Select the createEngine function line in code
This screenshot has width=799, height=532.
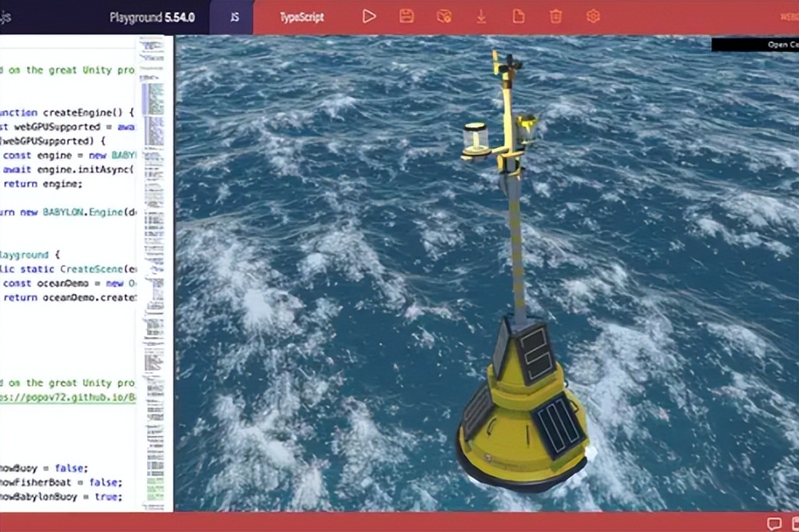[68, 112]
